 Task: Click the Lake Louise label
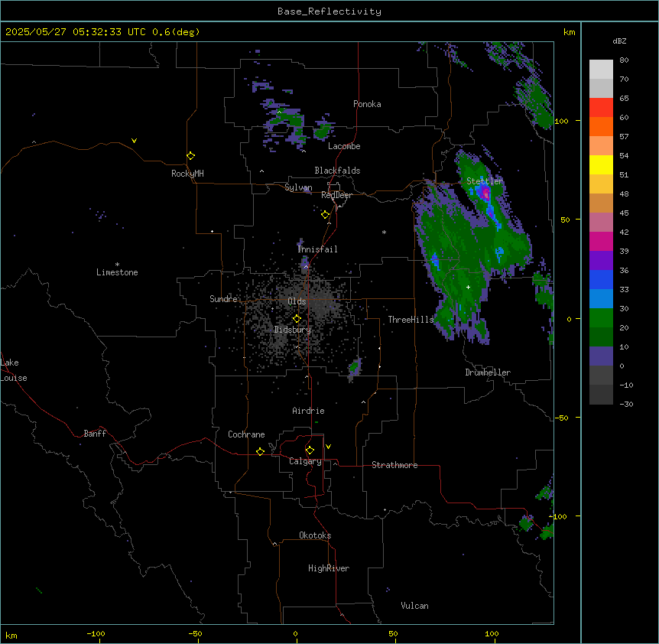[x=14, y=370]
